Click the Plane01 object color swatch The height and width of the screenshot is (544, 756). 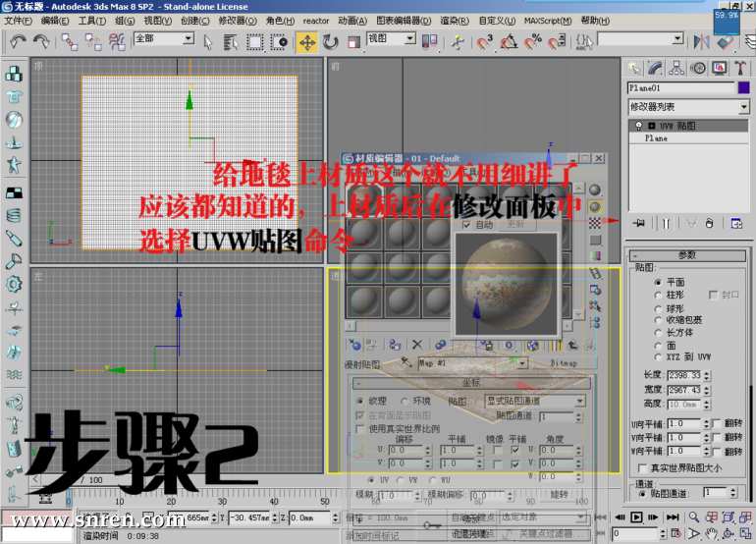click(744, 87)
